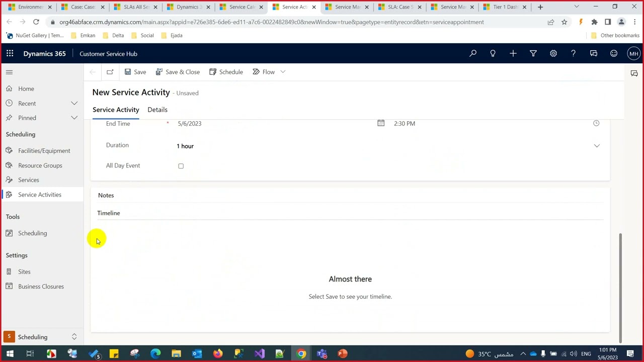This screenshot has height=362, width=644.
Task: Click the help question mark icon
Action: tap(574, 53)
